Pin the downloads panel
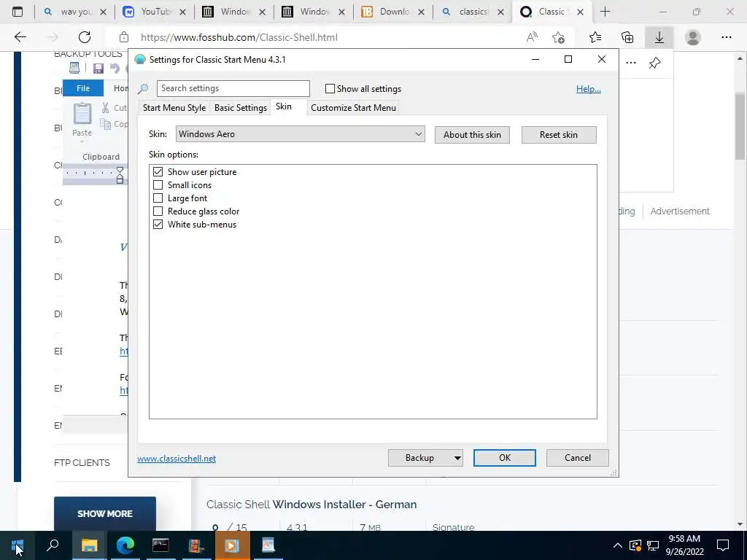 (x=654, y=63)
